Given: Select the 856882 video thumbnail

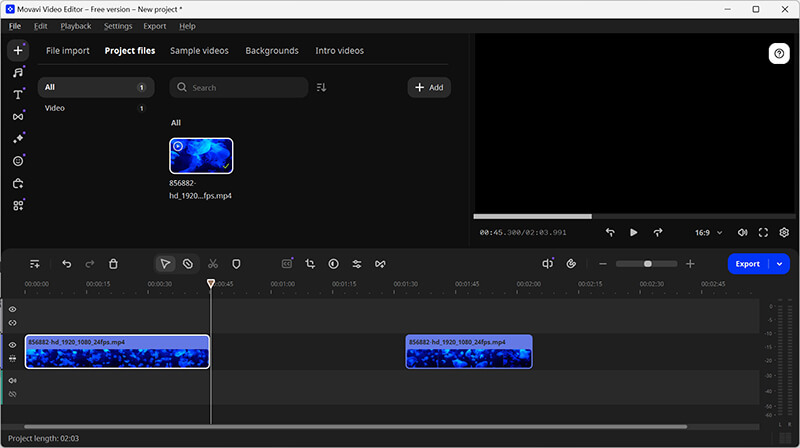Looking at the screenshot, I should pyautogui.click(x=201, y=156).
